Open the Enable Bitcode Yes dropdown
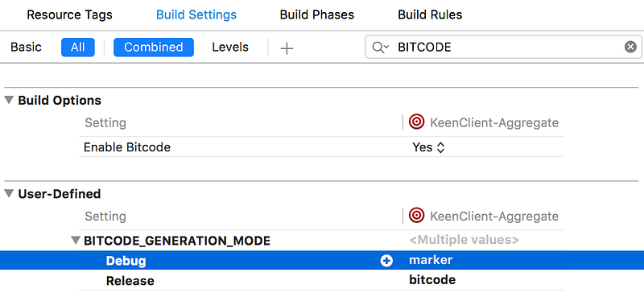Viewport: 644px width, 293px height. pos(428,147)
